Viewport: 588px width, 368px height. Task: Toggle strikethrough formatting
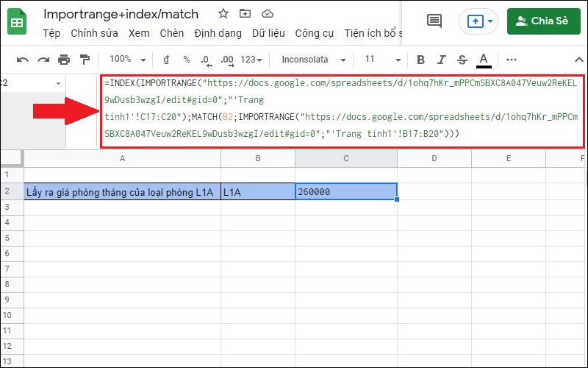[x=462, y=60]
